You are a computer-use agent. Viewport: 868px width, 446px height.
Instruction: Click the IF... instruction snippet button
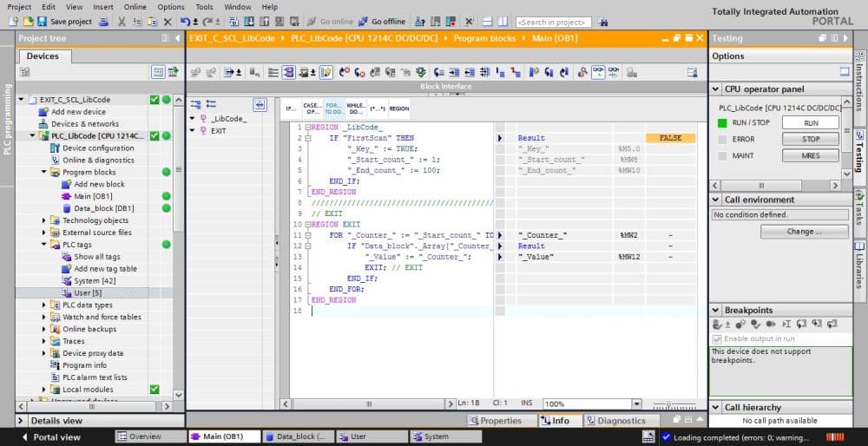(x=291, y=109)
